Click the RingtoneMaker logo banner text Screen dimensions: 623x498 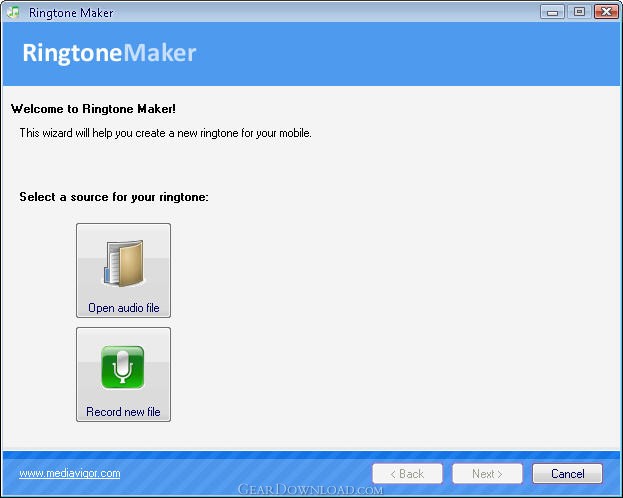109,53
